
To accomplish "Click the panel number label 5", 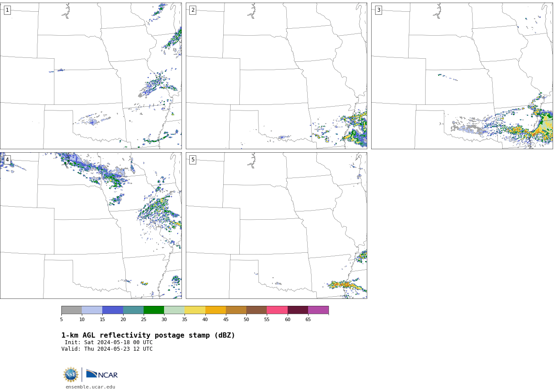I will [193, 160].
